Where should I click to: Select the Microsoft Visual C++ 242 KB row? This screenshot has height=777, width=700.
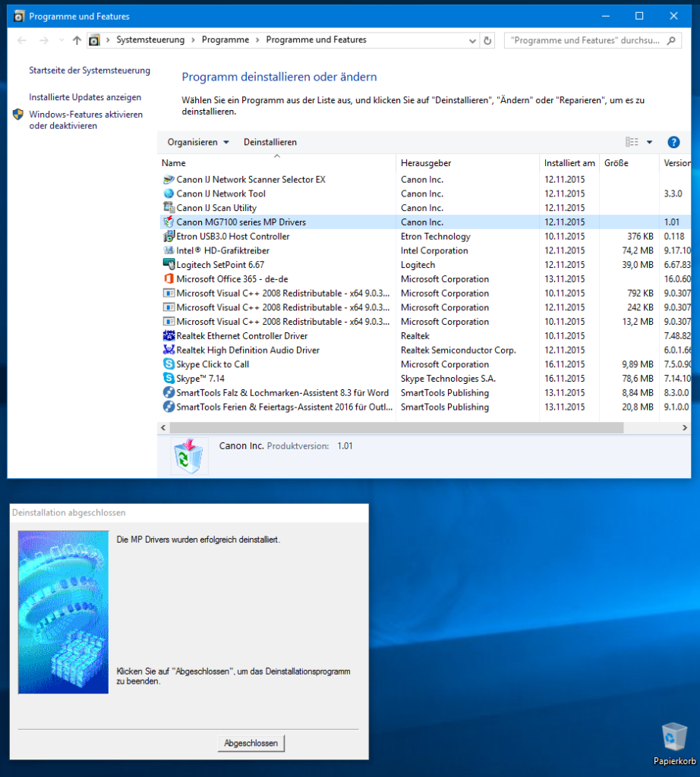[x=426, y=307]
